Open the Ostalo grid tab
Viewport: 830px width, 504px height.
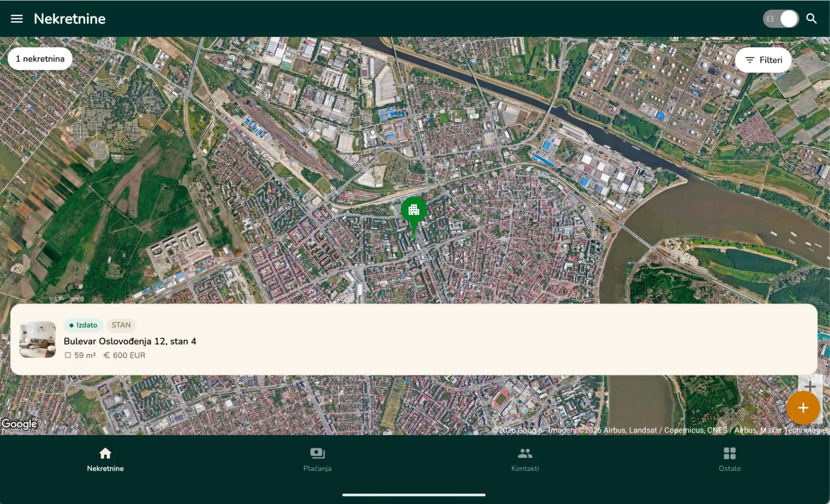click(729, 460)
